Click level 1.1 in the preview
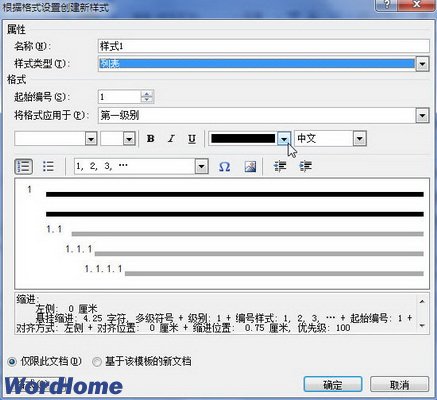437x400 pixels. pos(54,229)
